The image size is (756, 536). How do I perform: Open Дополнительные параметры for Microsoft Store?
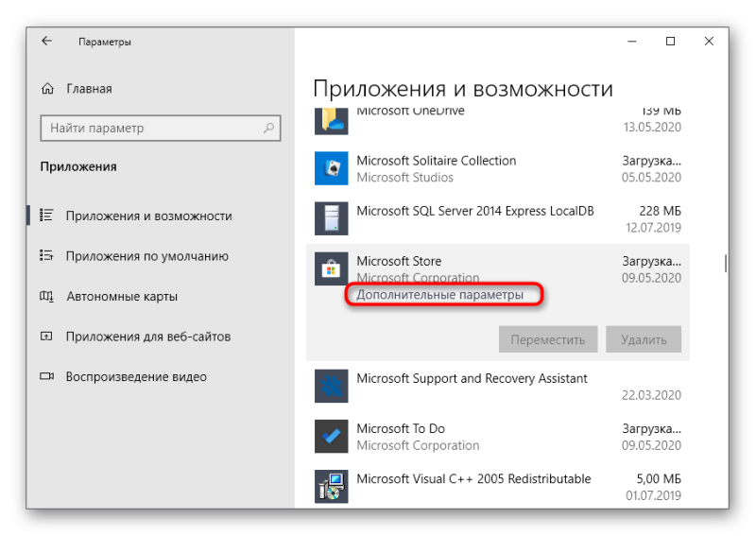pos(439,294)
